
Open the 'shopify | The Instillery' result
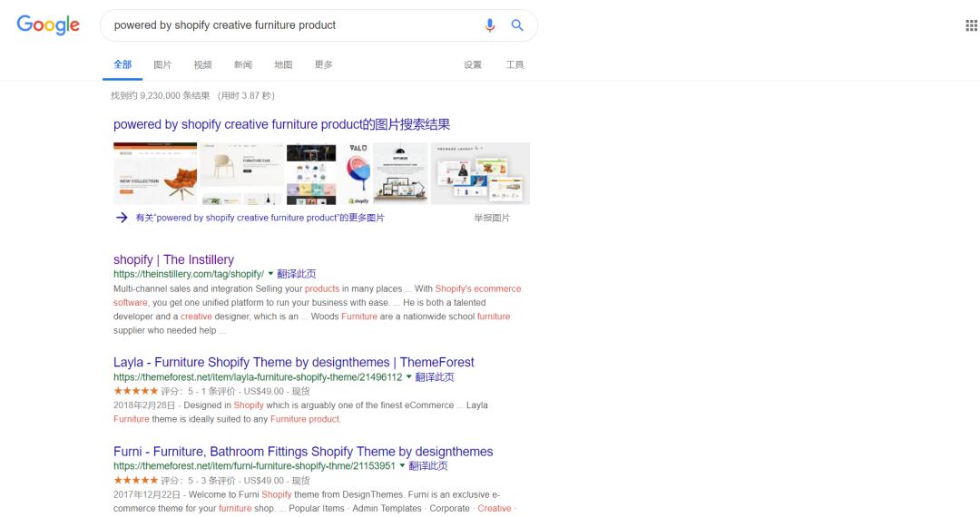click(173, 259)
